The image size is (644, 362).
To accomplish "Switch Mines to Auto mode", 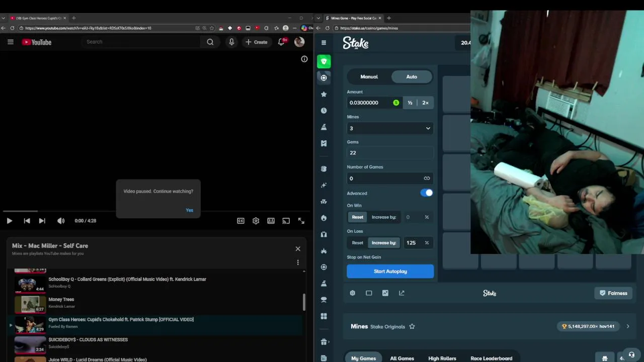I will coord(412,76).
